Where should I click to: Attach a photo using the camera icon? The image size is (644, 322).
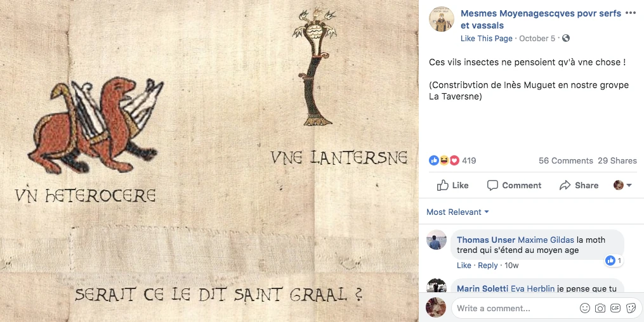(x=600, y=308)
